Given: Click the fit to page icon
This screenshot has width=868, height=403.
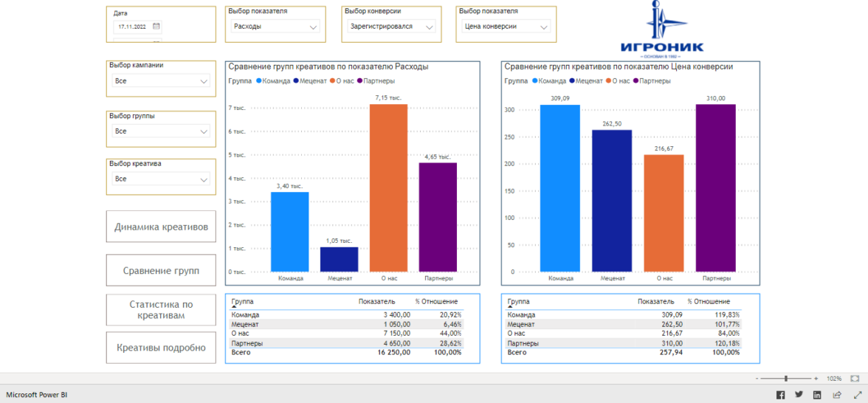Looking at the screenshot, I should tap(854, 378).
